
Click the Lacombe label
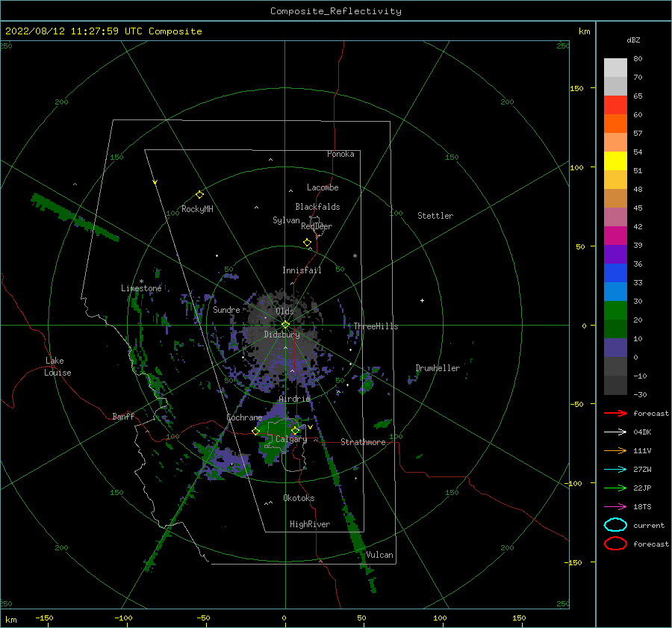click(323, 187)
